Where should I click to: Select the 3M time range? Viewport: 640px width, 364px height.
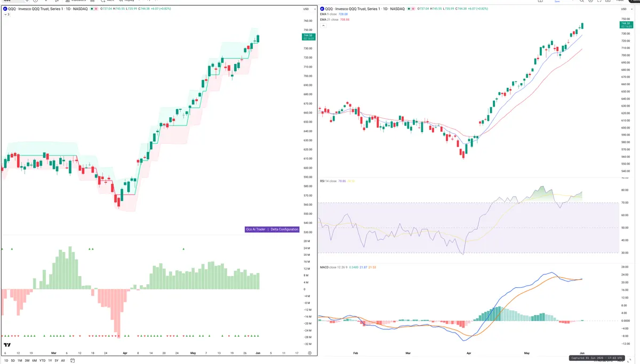pos(27,361)
